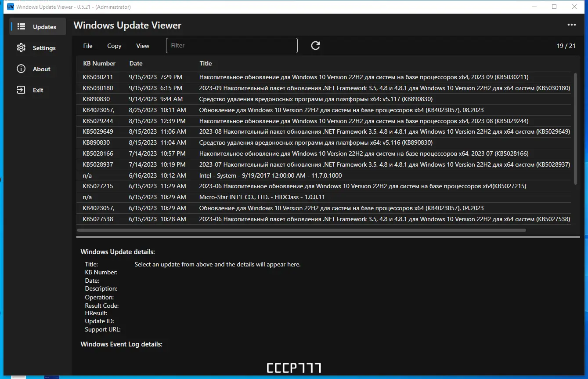Select the 6/15/2023 KB4023057 row

pyautogui.click(x=324, y=208)
